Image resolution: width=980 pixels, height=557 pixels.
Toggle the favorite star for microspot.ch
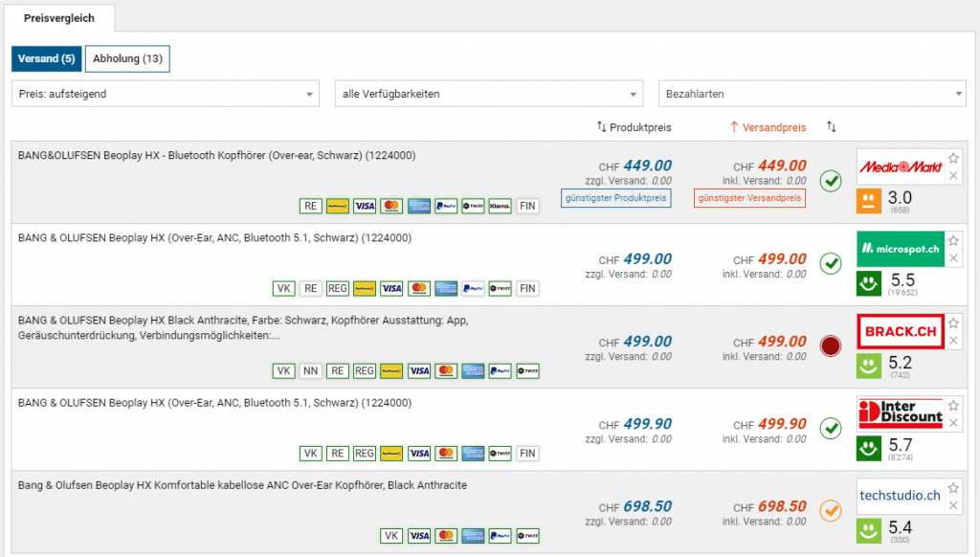[953, 240]
